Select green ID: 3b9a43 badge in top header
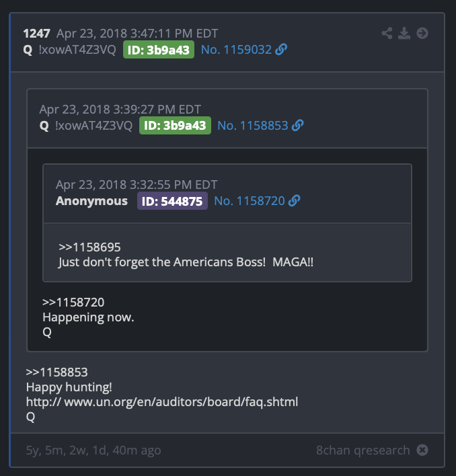This screenshot has height=476, width=456. [x=159, y=50]
